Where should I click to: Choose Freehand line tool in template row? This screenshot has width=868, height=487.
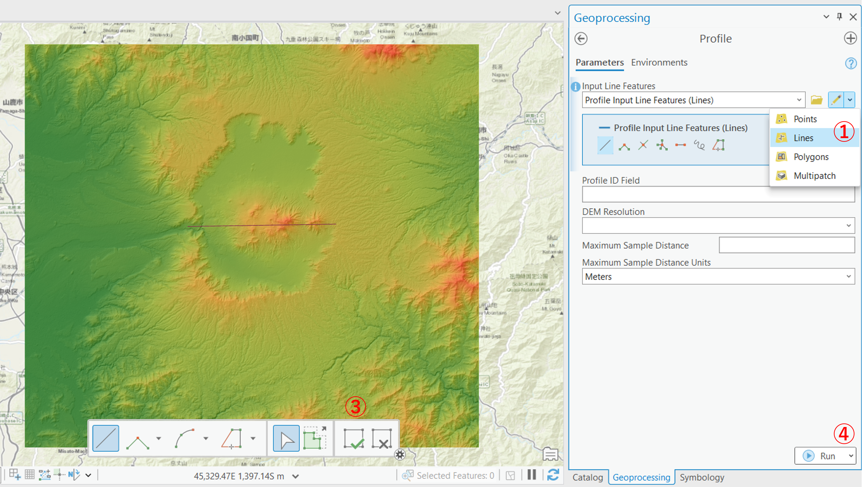pyautogui.click(x=699, y=145)
